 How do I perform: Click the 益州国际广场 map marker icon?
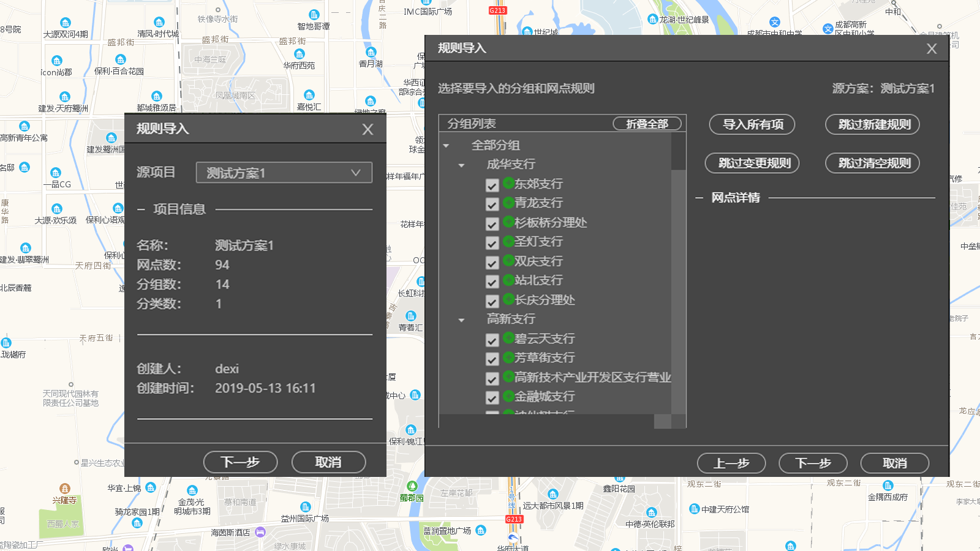click(x=306, y=507)
